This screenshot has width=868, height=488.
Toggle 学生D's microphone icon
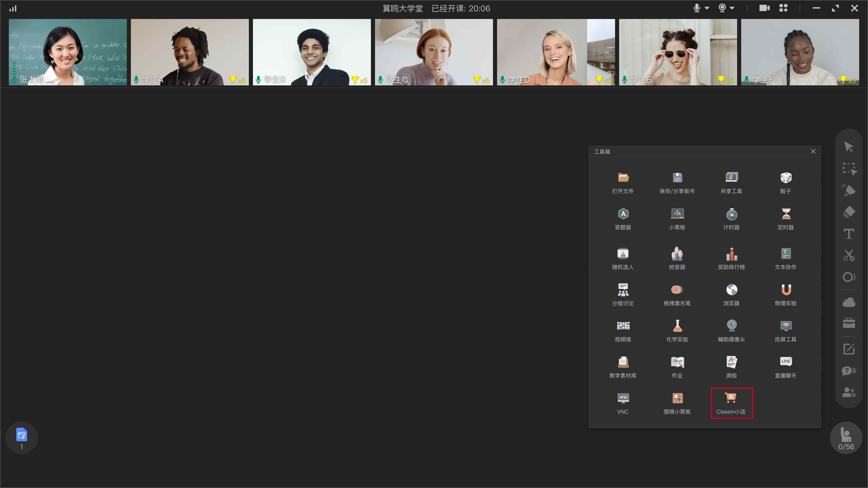coord(502,80)
